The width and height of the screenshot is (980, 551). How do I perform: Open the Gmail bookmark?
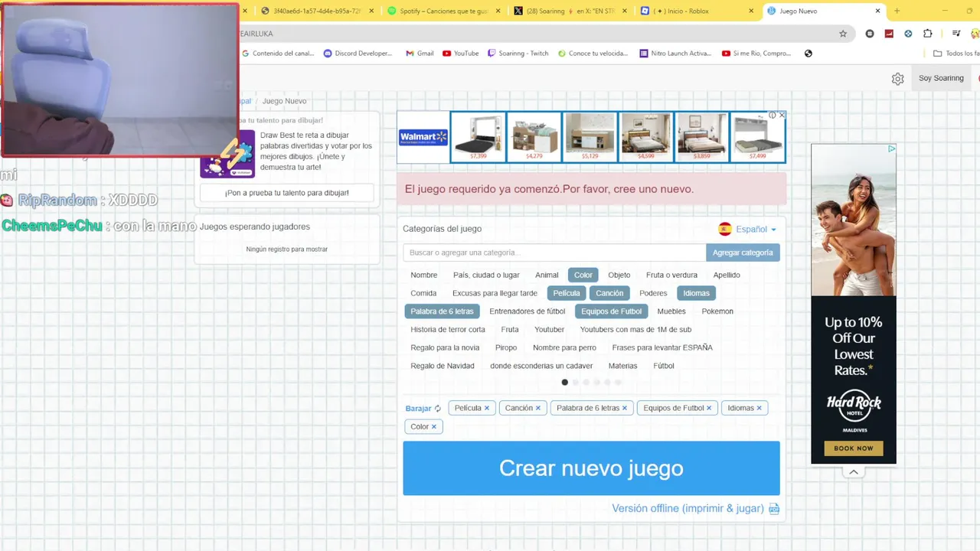[x=420, y=54]
